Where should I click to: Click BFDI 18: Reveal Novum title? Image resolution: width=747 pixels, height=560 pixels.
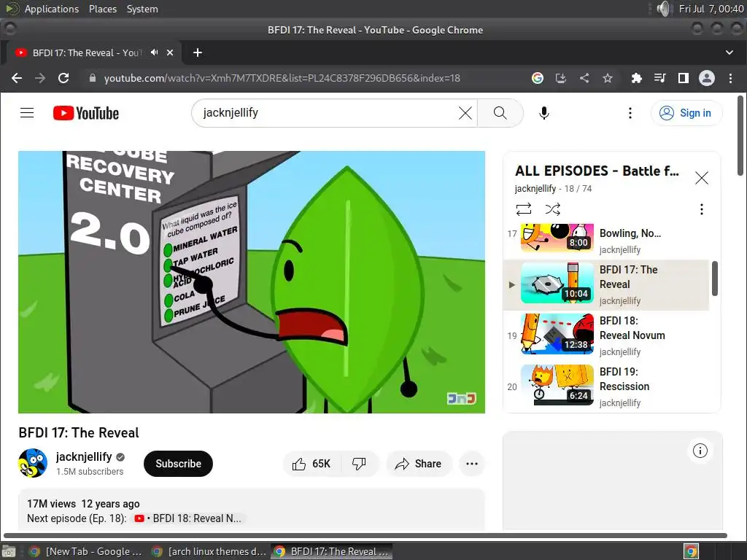pyautogui.click(x=632, y=328)
